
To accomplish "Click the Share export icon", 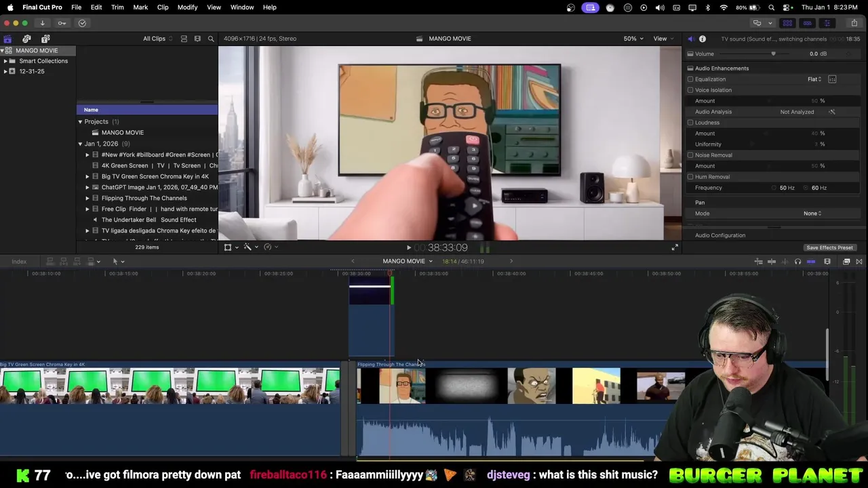I will pos(854,23).
